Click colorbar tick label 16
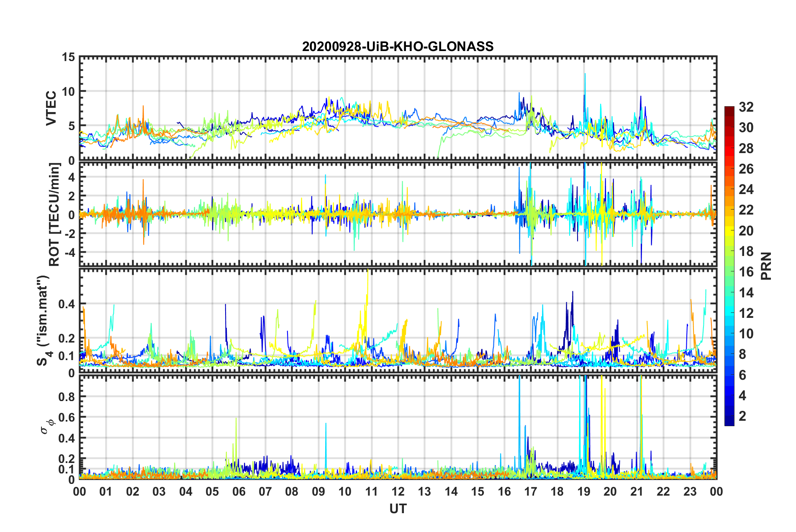The height and width of the screenshot is (532, 796). click(x=746, y=272)
